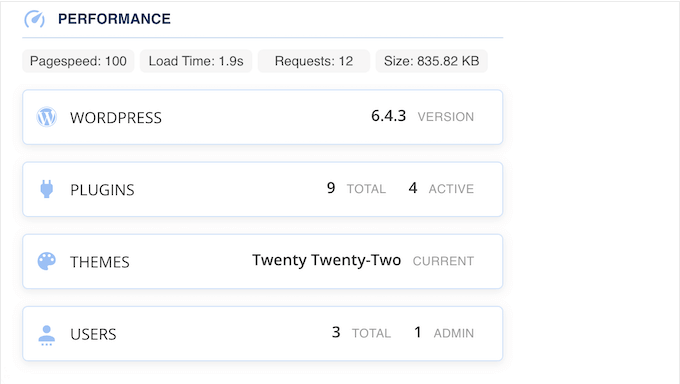Image resolution: width=680 pixels, height=384 pixels.
Task: Select the Pagespeed: 100 badge
Action: (x=78, y=61)
